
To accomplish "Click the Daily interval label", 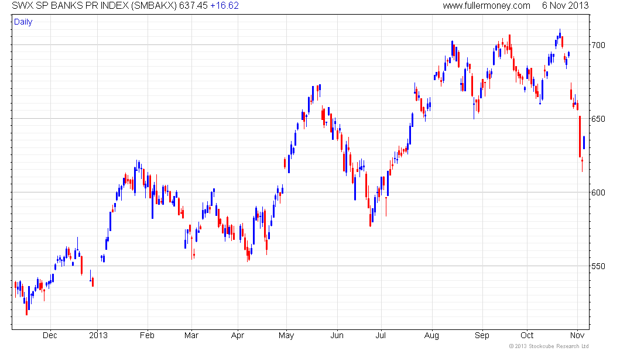I will pos(23,22).
